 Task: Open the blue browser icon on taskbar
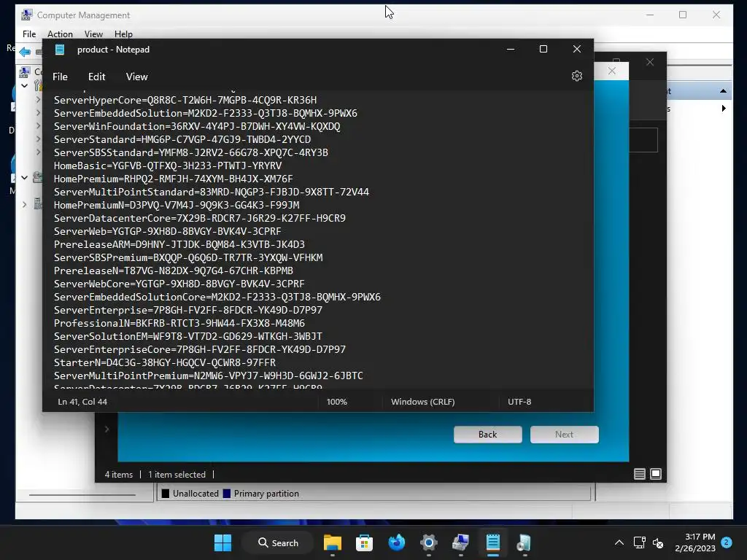pyautogui.click(x=396, y=542)
